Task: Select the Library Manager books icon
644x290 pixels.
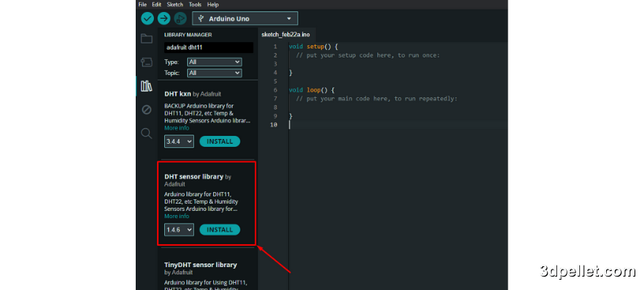Action: tap(147, 86)
